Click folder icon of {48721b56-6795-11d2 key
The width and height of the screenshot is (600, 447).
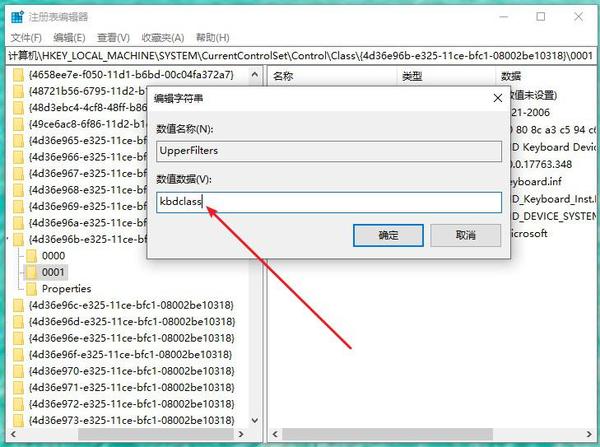[18, 91]
